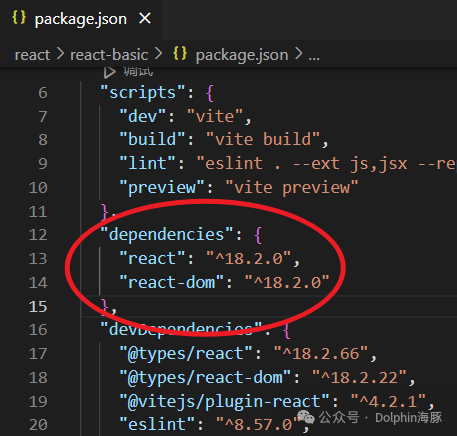Click the "^18.2.22" version value
Image resolution: width=457 pixels, height=436 pixels.
pos(359,378)
